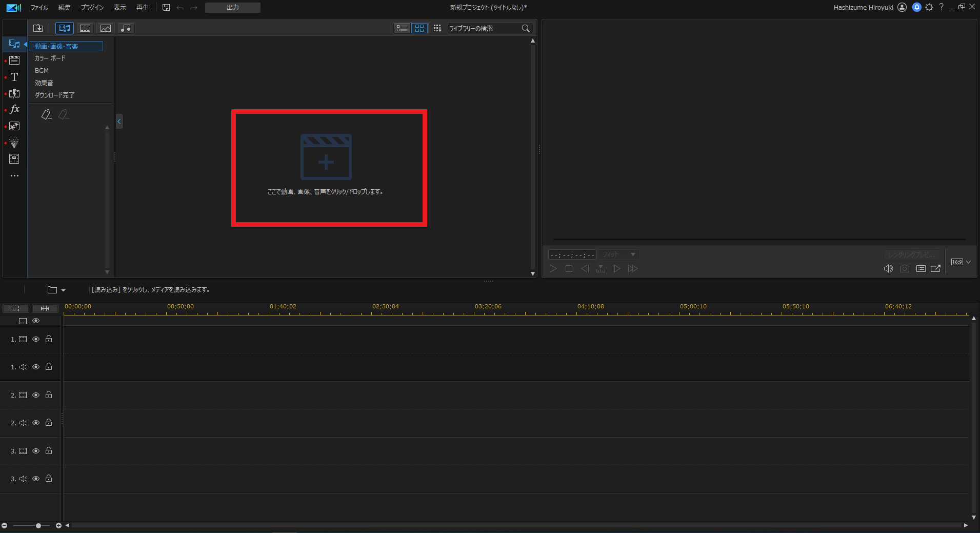Screen dimensions: 980x533
Task: Zoom in timeline with plus icon
Action: (58, 526)
